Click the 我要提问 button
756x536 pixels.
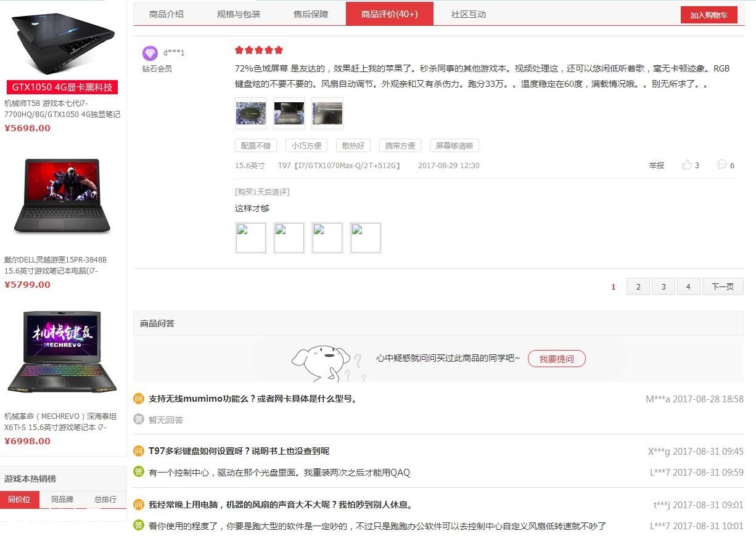(556, 359)
